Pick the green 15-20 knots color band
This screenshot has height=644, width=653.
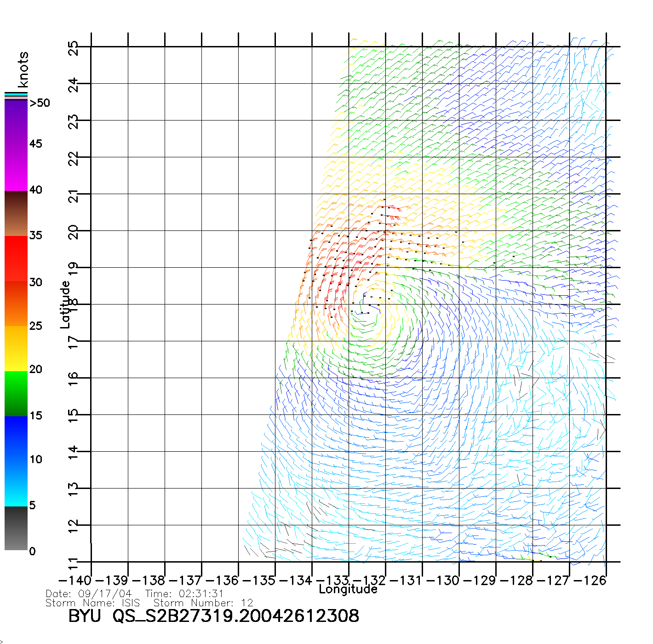(x=16, y=394)
